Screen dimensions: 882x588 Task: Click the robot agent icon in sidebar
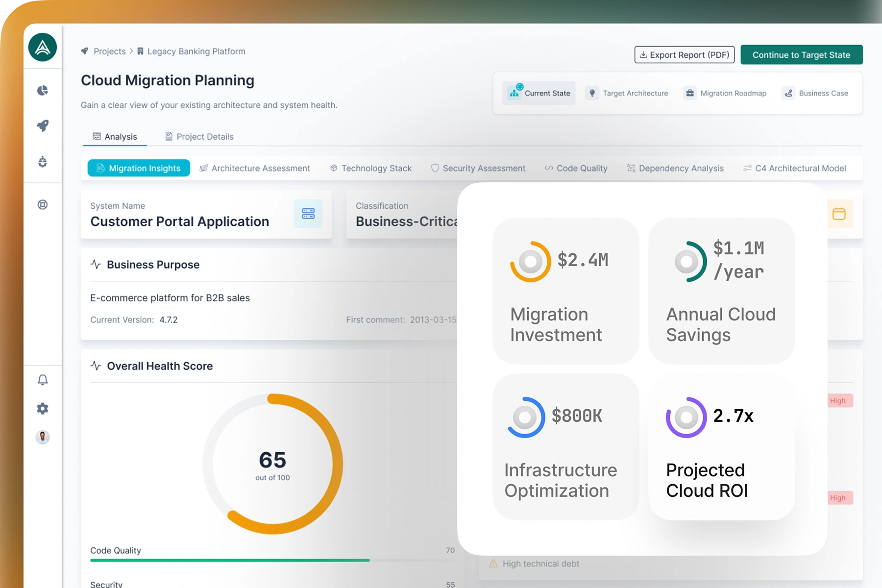click(x=43, y=162)
